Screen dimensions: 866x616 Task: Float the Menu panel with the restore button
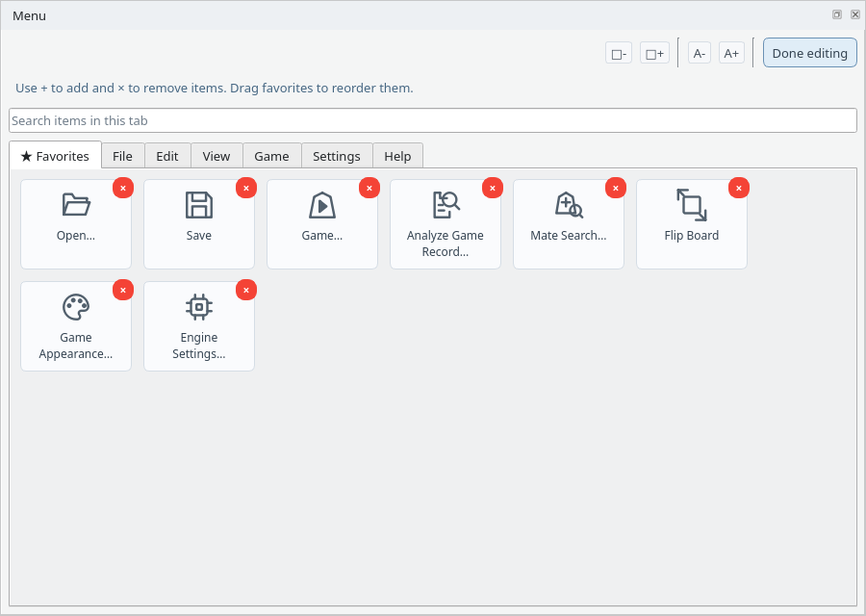pyautogui.click(x=837, y=14)
